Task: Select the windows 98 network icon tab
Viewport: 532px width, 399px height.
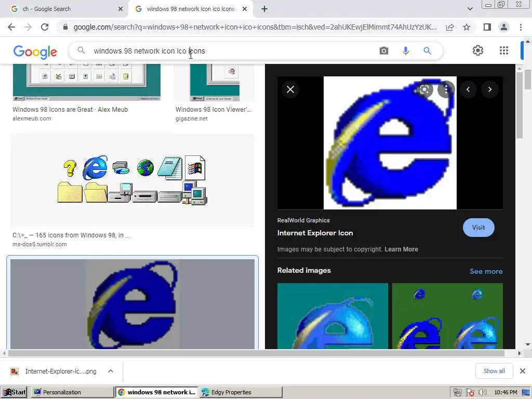Action: coord(190,9)
